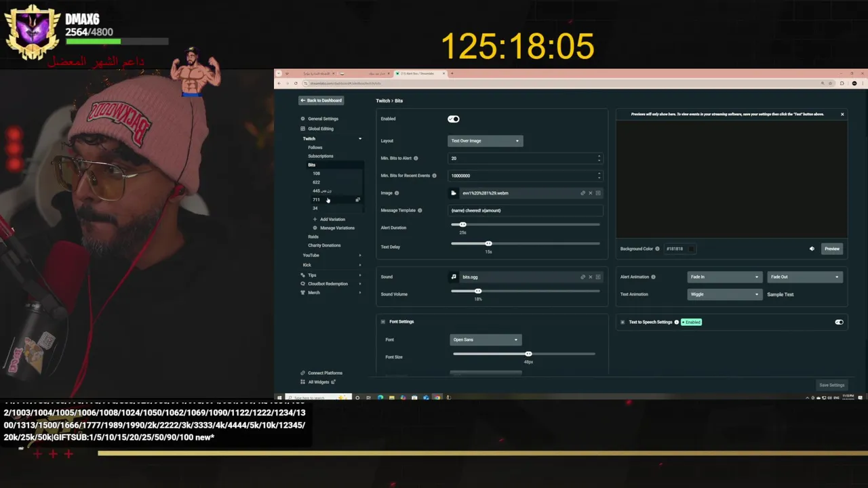
Task: Click the Merch shirt icon in sidebar
Action: coord(303,293)
